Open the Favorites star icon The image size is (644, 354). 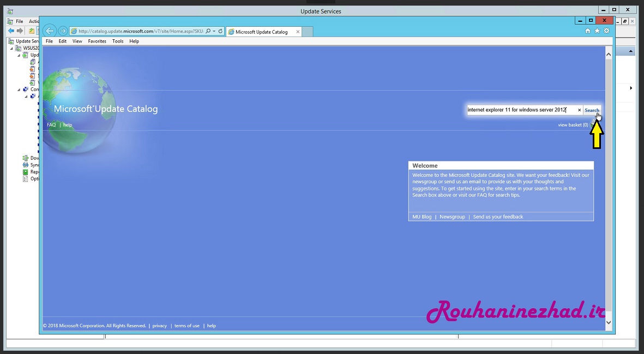tap(597, 31)
